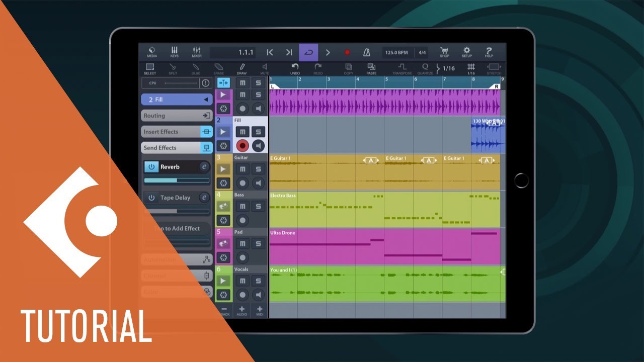Toggle monitoring on the Vocals track
The width and height of the screenshot is (644, 362).
point(258,295)
